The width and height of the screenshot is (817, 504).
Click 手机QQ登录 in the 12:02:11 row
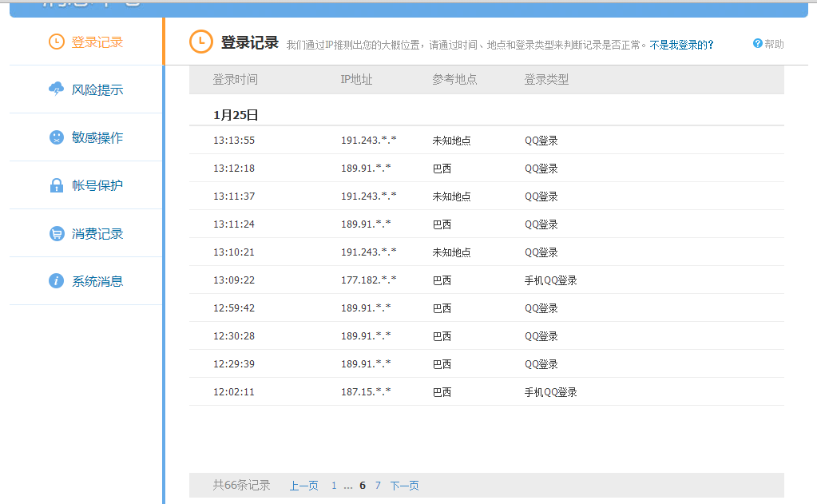click(551, 392)
